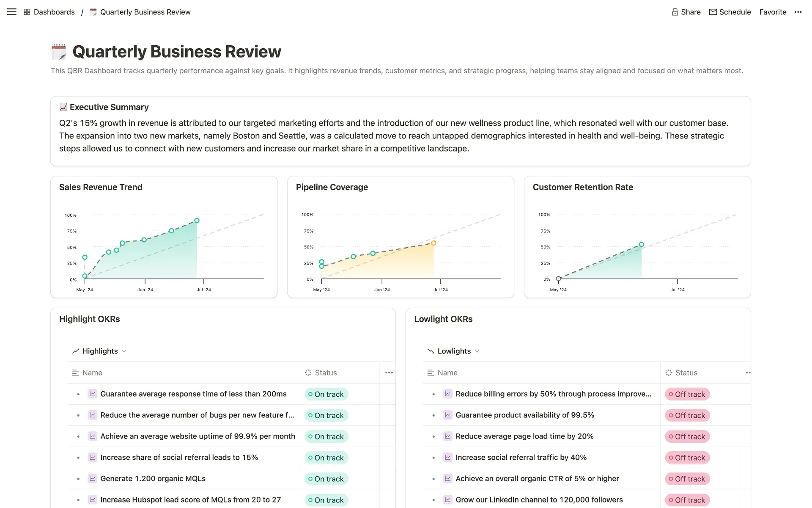Click the Status column icon in Highlights table
This screenshot has width=812, height=508.
click(308, 373)
